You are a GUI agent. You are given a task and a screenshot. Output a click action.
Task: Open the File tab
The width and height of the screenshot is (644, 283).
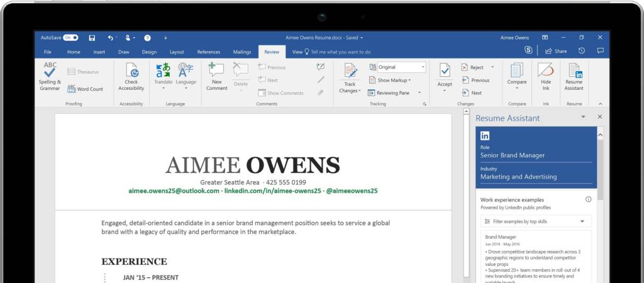point(48,52)
